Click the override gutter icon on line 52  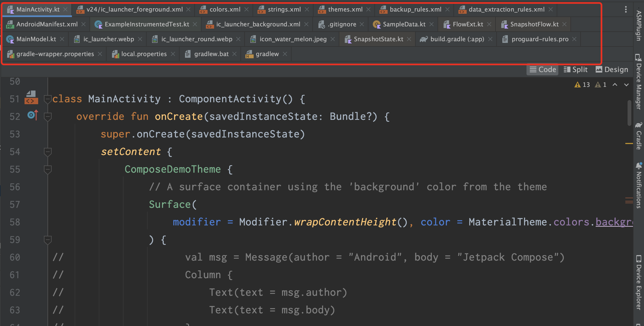tap(33, 115)
